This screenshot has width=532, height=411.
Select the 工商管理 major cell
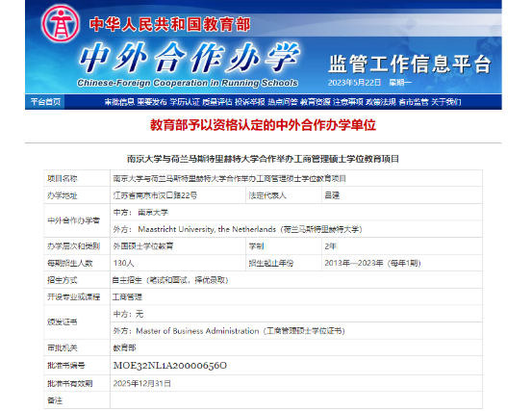296,297
